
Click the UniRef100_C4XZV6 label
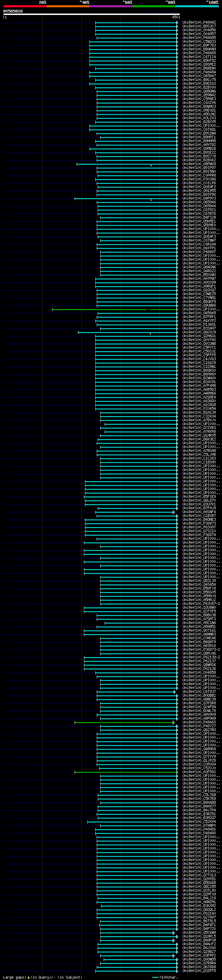tap(199, 103)
